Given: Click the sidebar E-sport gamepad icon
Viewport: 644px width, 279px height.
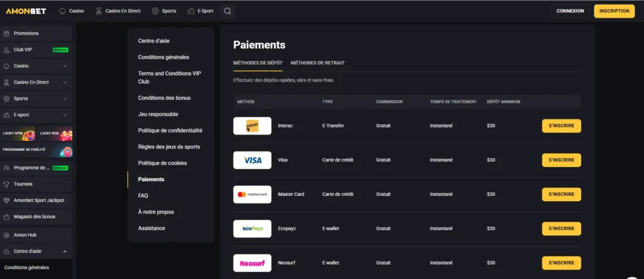Looking at the screenshot, I should (6, 115).
